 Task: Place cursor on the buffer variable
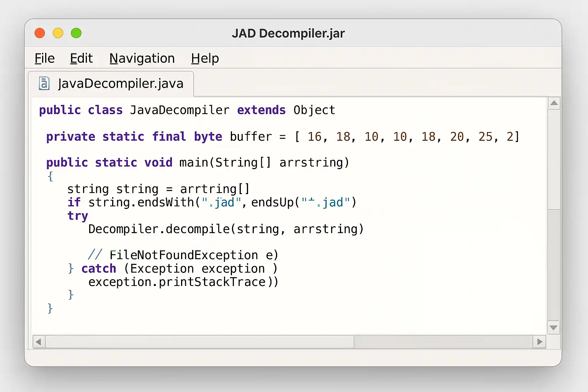click(x=251, y=137)
